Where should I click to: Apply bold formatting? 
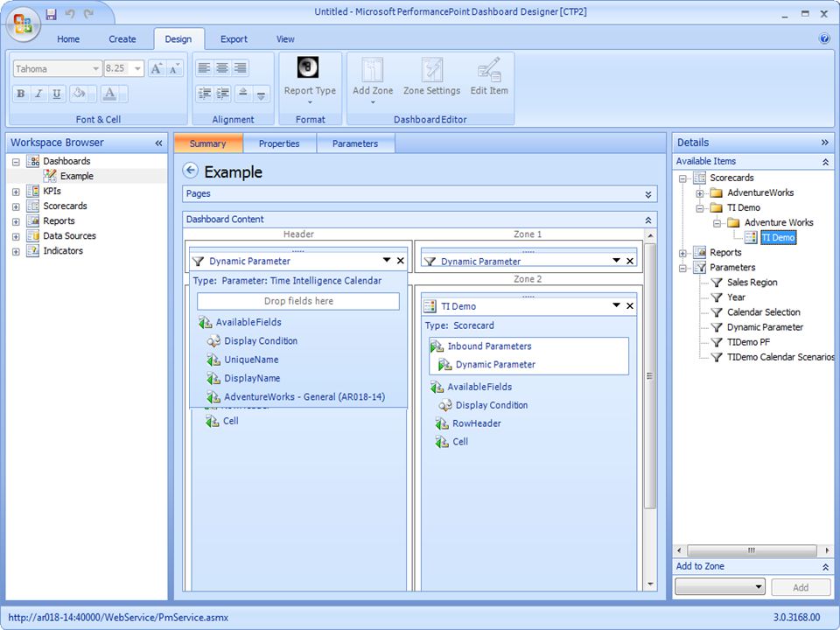click(x=20, y=94)
